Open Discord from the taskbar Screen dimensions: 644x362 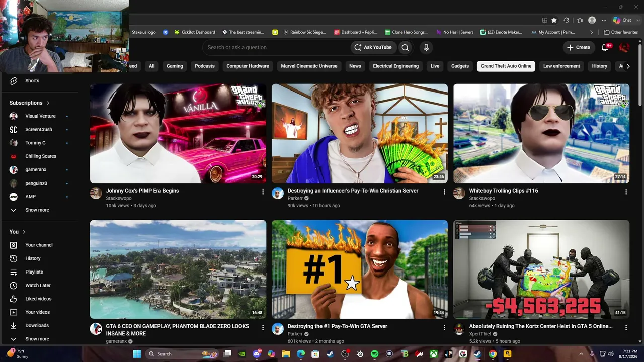257,354
